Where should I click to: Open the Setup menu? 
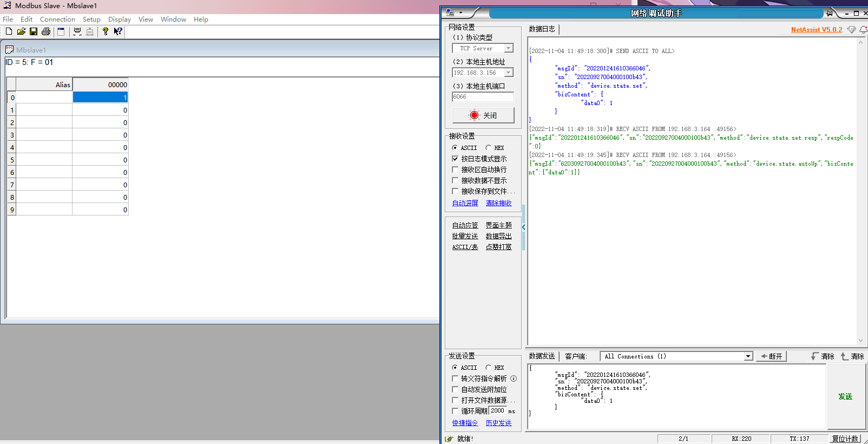(x=91, y=19)
